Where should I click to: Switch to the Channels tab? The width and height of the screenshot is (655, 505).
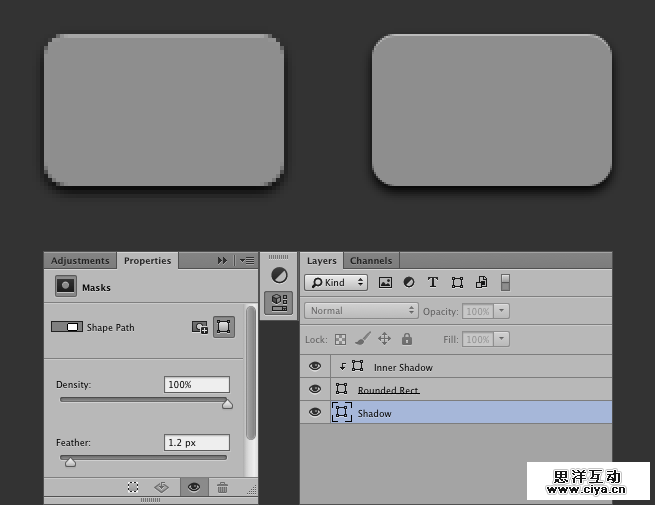(x=370, y=261)
